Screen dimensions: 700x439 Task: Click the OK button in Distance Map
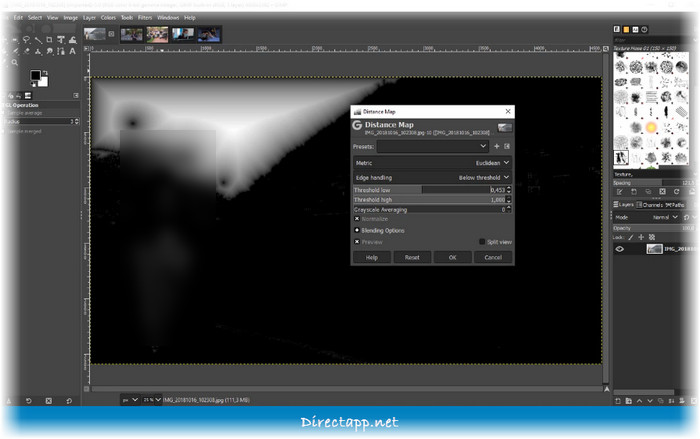452,257
